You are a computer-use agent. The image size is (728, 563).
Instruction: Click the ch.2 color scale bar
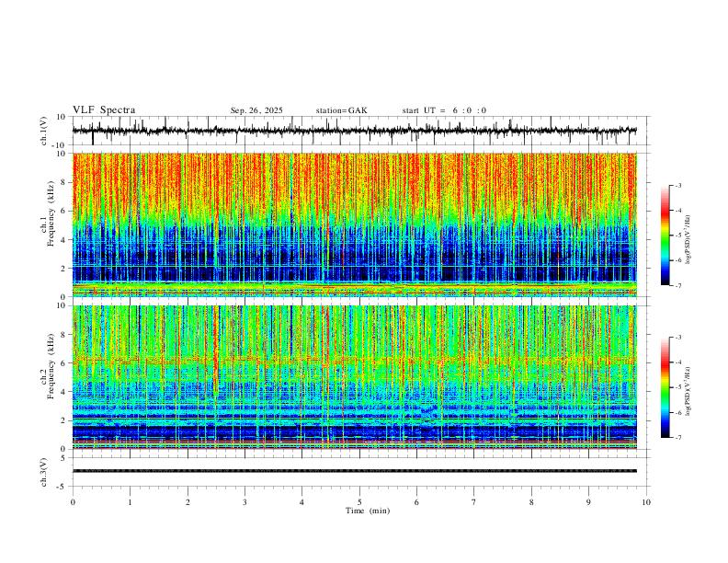click(665, 387)
